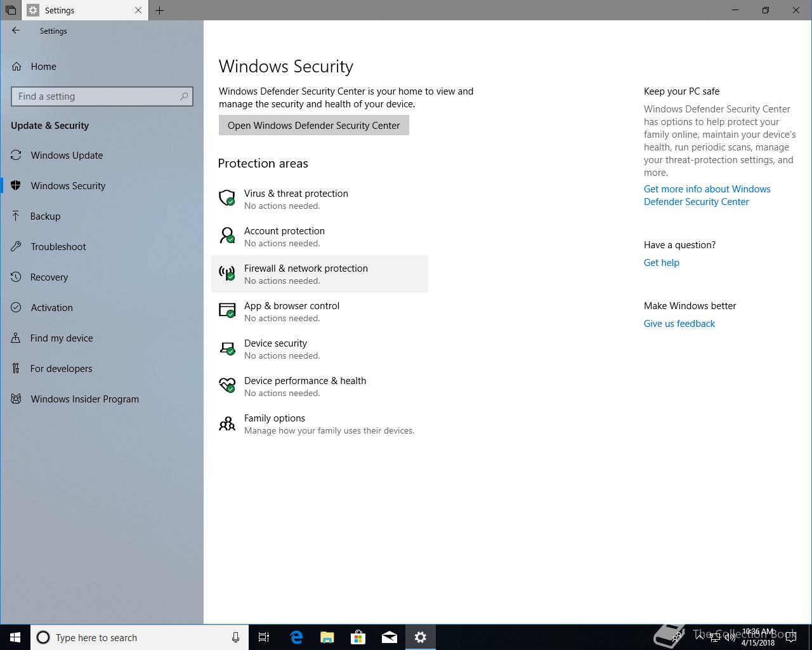Open App & browser control area
The image size is (812, 650).
point(320,312)
